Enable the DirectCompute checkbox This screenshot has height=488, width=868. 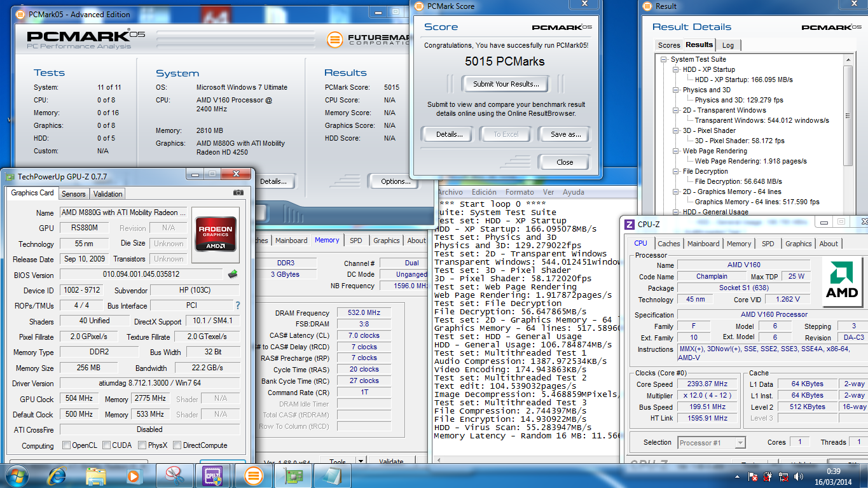tap(177, 445)
